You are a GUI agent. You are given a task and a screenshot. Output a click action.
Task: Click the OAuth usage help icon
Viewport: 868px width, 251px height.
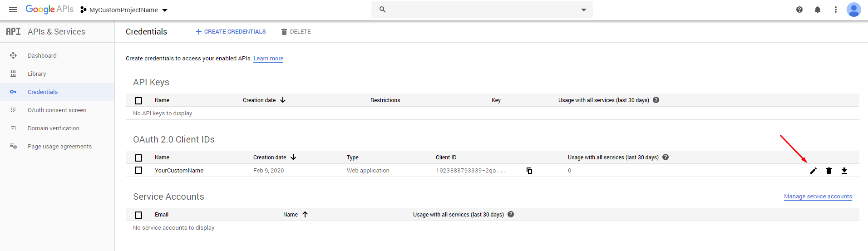[x=666, y=157]
